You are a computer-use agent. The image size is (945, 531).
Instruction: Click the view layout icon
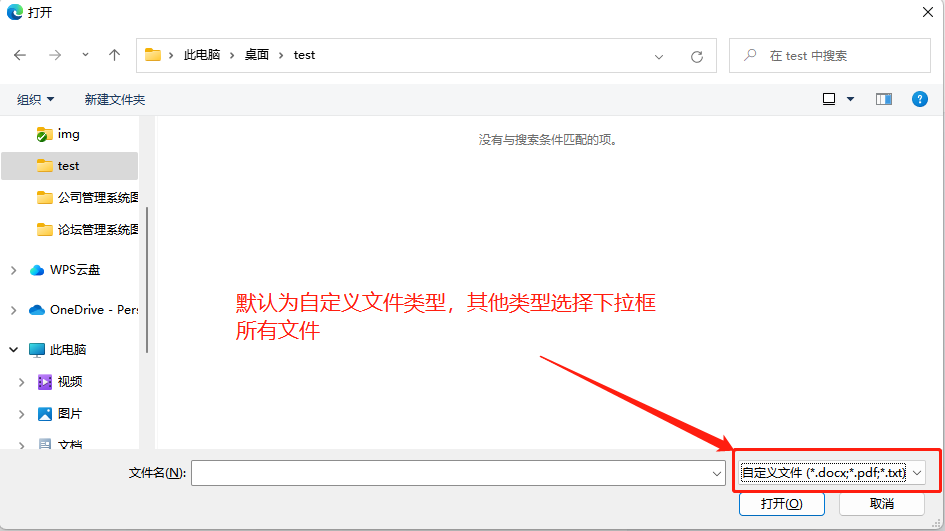(829, 99)
